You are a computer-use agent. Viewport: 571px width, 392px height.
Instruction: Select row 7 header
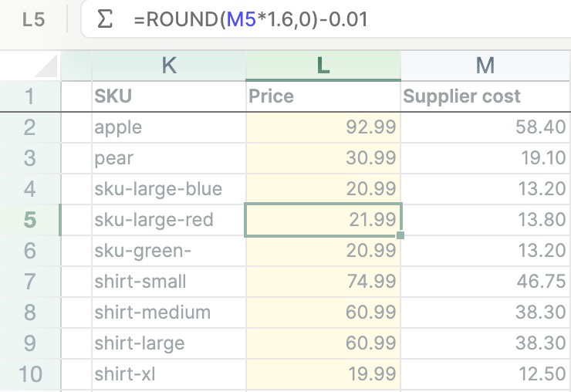click(30, 282)
